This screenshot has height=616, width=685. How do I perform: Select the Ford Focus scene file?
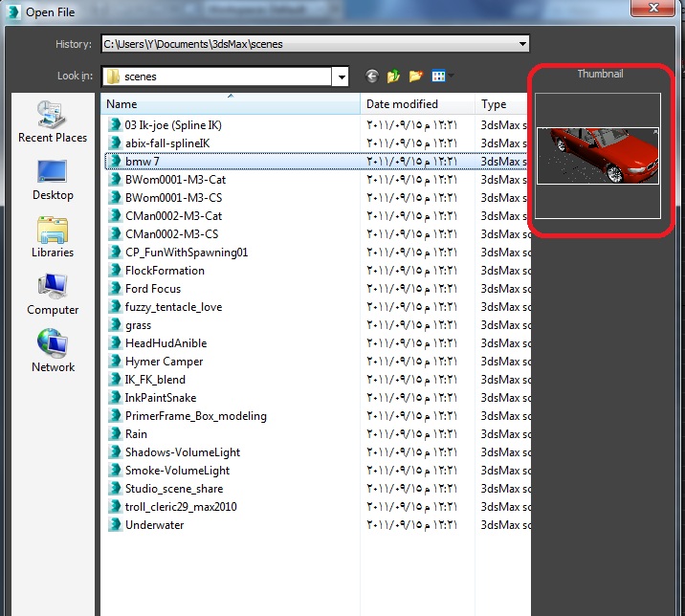pyautogui.click(x=153, y=289)
